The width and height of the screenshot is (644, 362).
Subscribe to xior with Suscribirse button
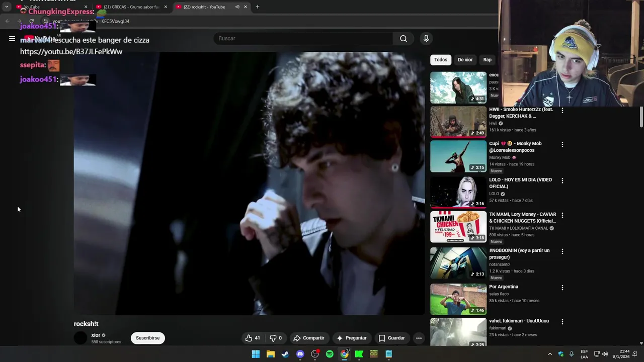click(x=148, y=338)
